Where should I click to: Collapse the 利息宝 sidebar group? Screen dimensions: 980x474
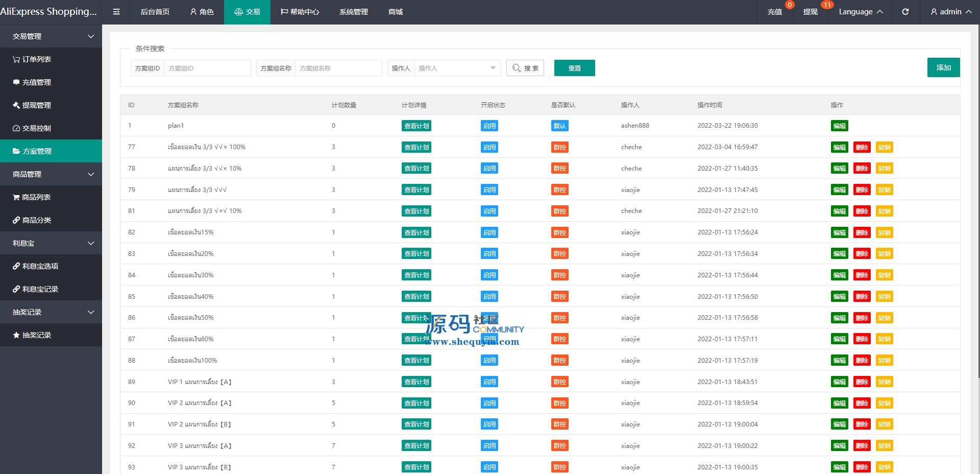click(51, 243)
